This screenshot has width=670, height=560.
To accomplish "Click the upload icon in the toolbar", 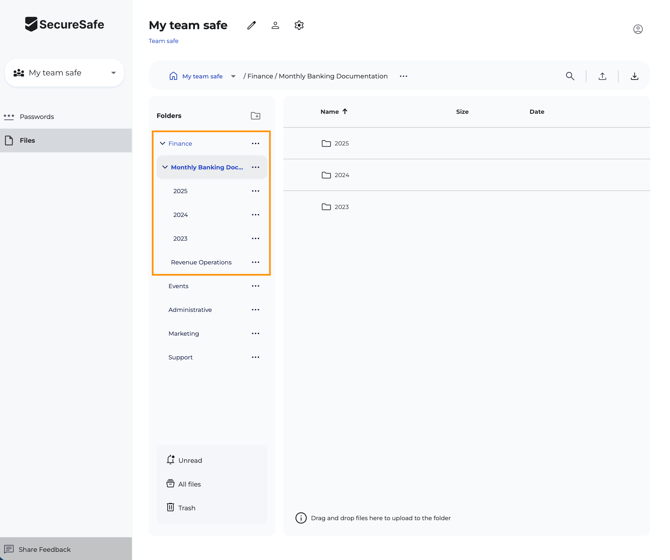I will [x=602, y=76].
